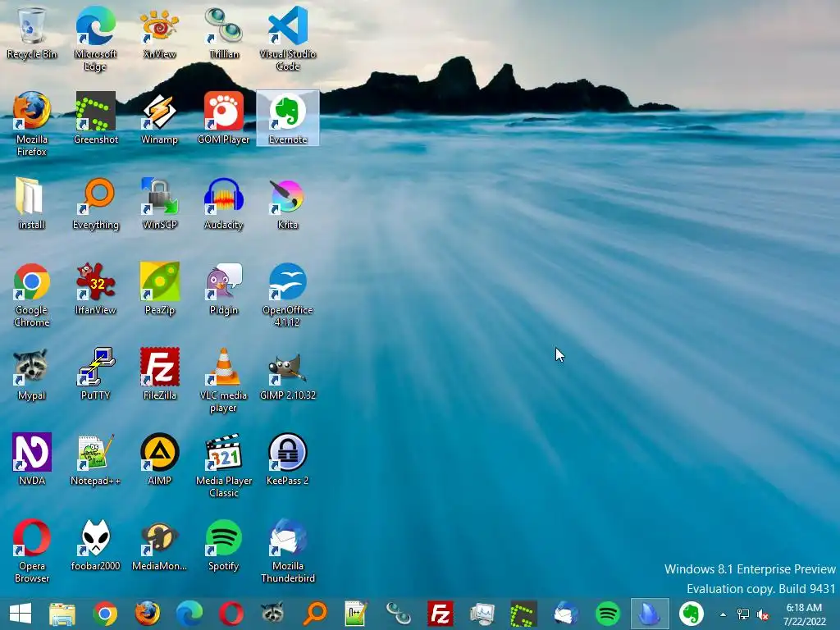840x630 pixels.
Task: Launch Opera from the taskbar
Action: (231, 614)
